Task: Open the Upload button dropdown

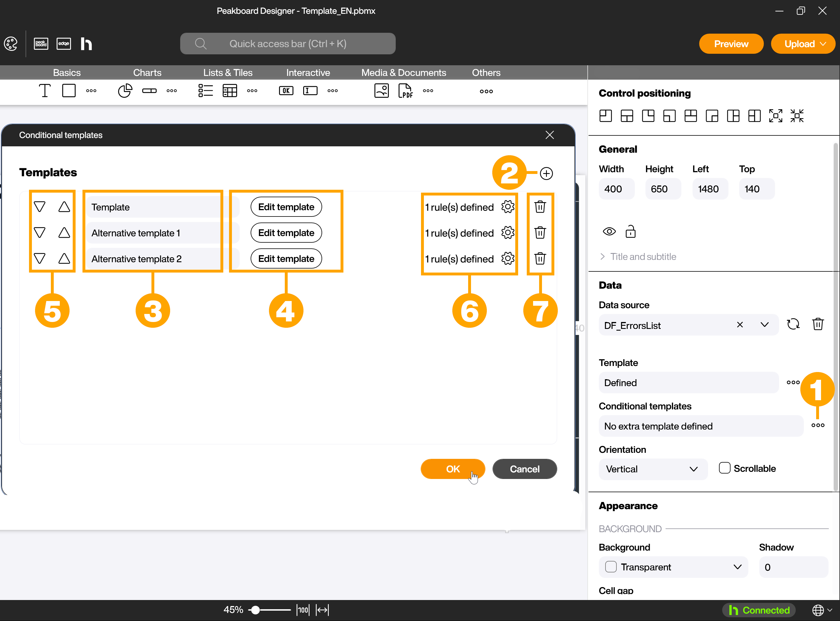Action: (x=823, y=44)
